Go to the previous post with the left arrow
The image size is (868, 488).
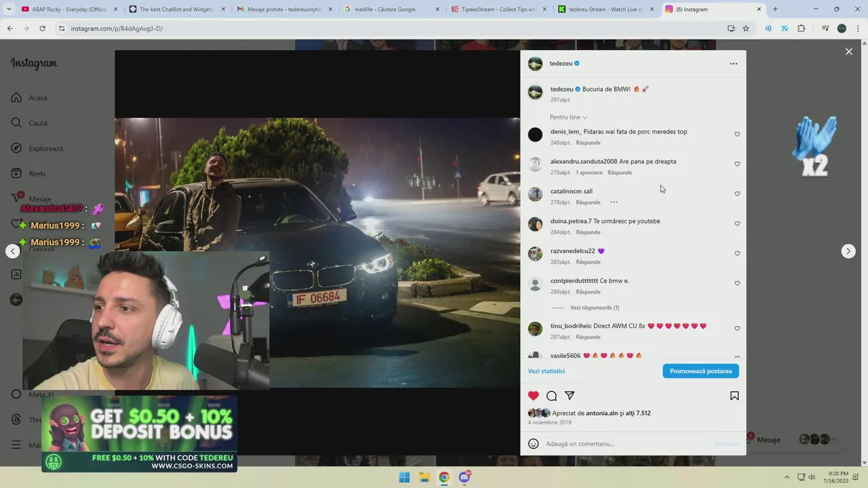[13, 251]
